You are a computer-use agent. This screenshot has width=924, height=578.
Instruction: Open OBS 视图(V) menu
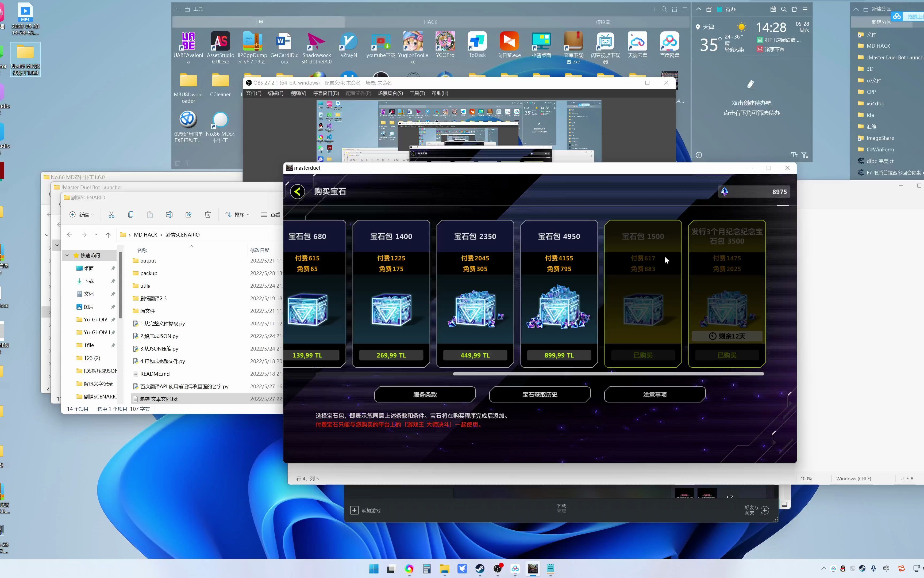click(298, 93)
